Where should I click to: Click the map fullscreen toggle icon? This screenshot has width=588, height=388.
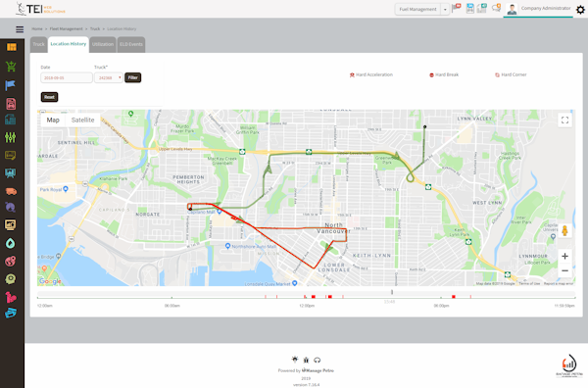coord(564,120)
